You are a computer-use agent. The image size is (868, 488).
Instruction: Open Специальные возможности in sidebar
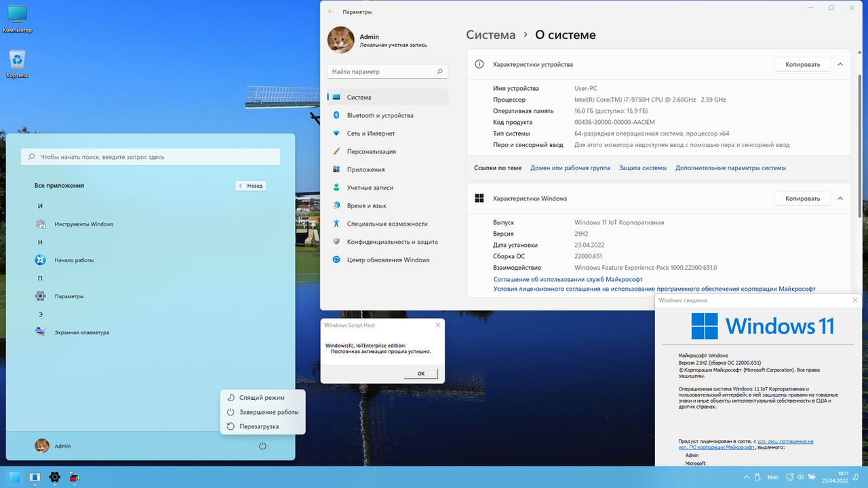click(x=388, y=224)
